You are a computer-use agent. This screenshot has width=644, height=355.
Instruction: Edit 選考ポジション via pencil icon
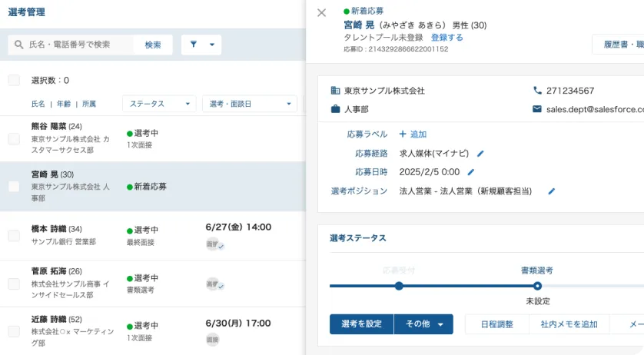pyautogui.click(x=551, y=191)
